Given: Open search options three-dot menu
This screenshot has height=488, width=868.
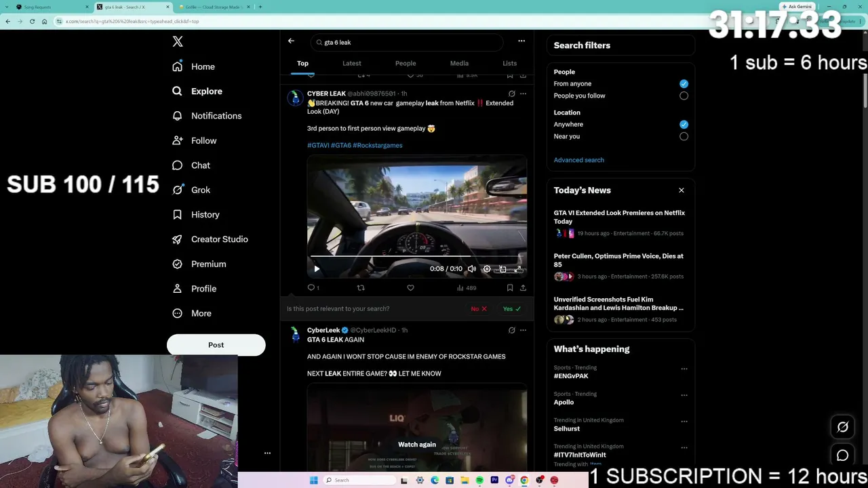Looking at the screenshot, I should (521, 41).
